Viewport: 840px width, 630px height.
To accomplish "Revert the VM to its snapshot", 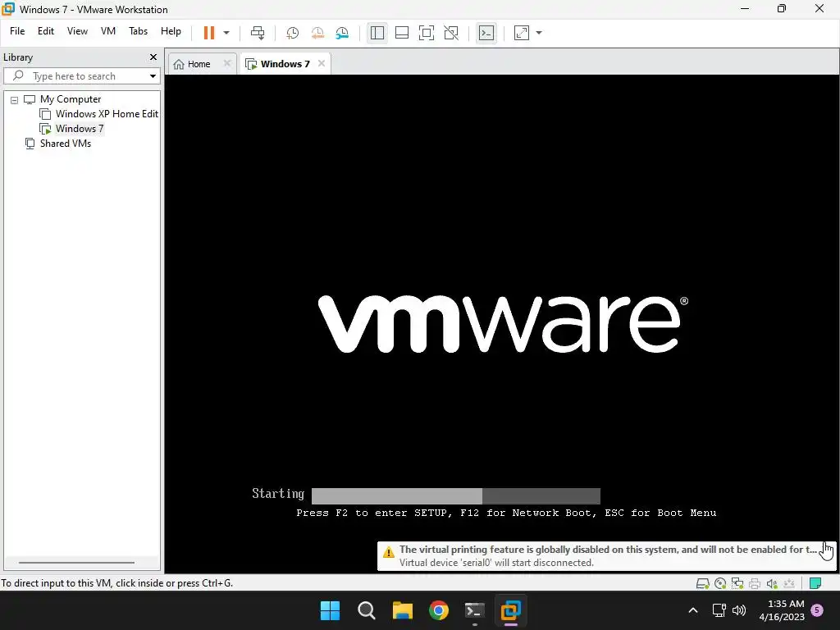I will (317, 33).
